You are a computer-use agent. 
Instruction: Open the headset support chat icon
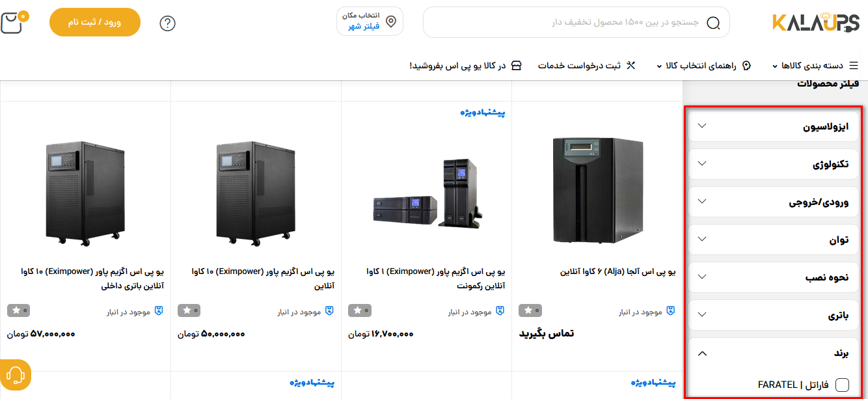[x=16, y=375]
